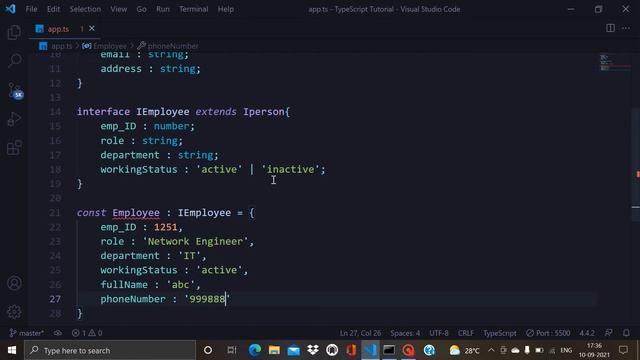
Task: Change encoding via UTF-8
Action: pos(439,333)
